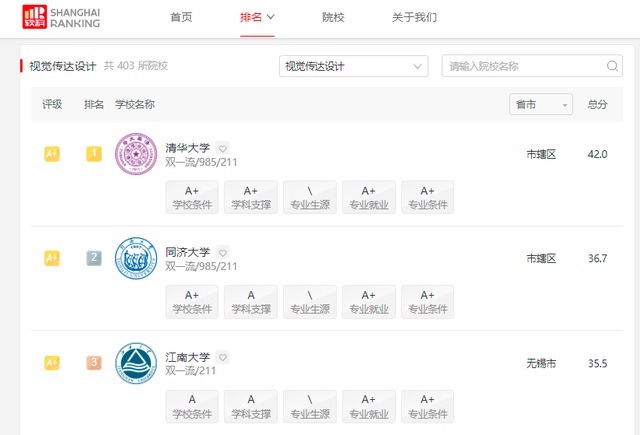
Task: Open the 关于我们 page
Action: [414, 17]
